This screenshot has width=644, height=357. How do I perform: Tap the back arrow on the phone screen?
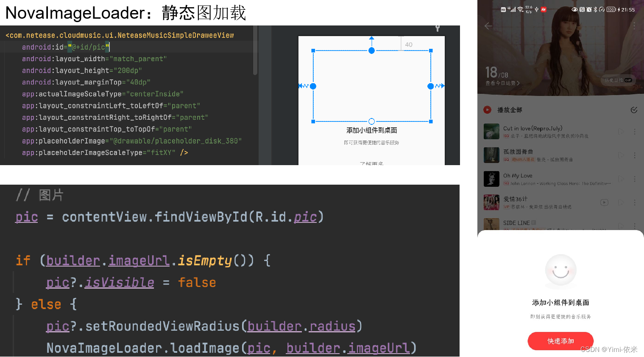click(488, 26)
